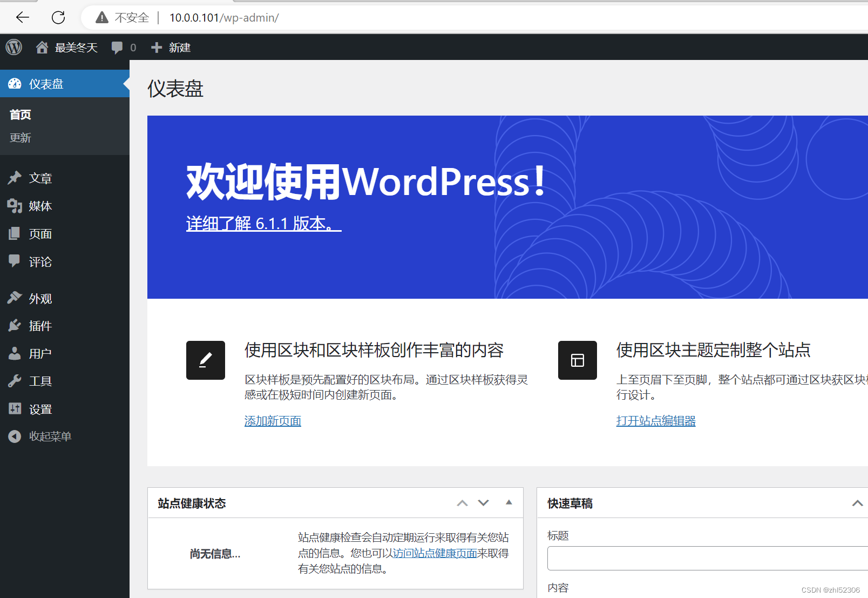Viewport: 868px width, 598px height.
Task: Open 仪表盘 menu item
Action: click(x=65, y=84)
